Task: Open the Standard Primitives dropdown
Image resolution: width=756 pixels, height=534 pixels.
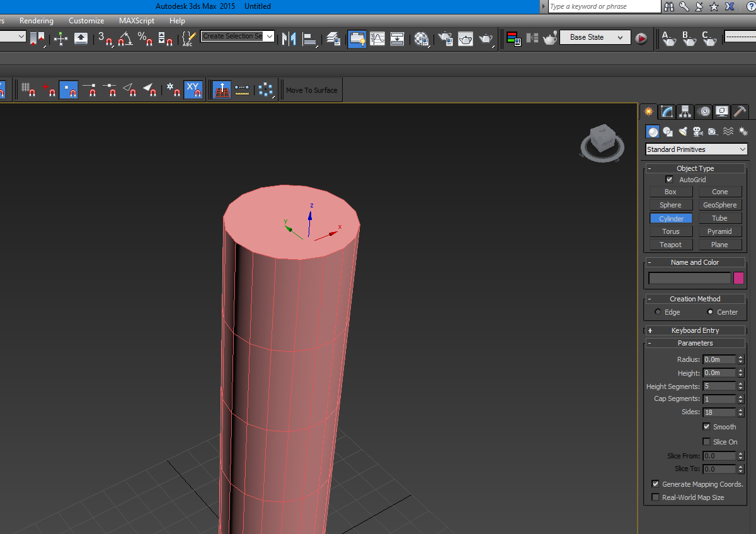Action: (696, 149)
